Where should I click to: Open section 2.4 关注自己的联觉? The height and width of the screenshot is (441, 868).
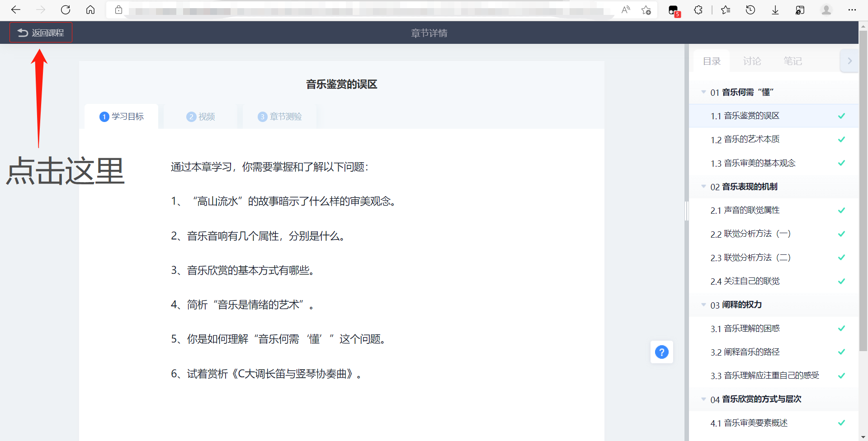tap(774, 281)
